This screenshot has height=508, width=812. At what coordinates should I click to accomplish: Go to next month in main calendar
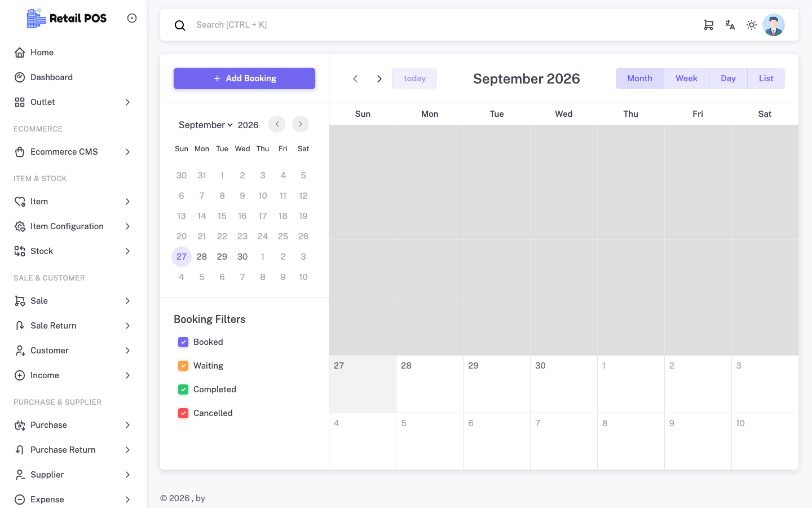point(379,78)
